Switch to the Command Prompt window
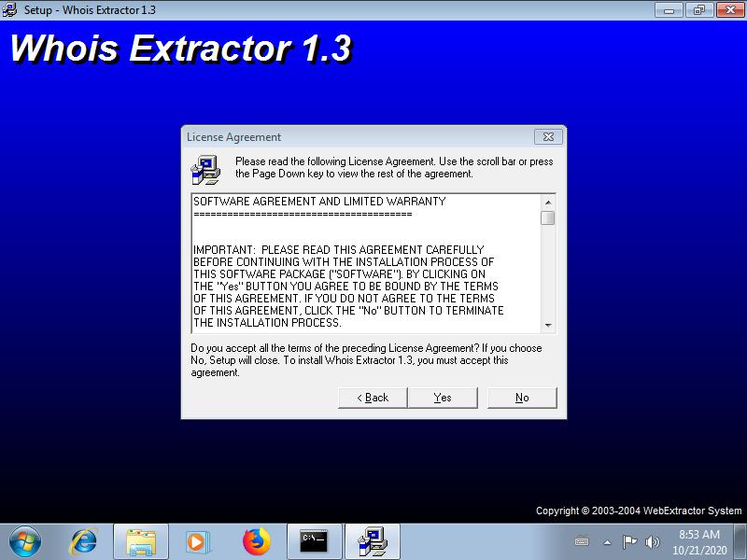The height and width of the screenshot is (560, 747). pos(315,542)
